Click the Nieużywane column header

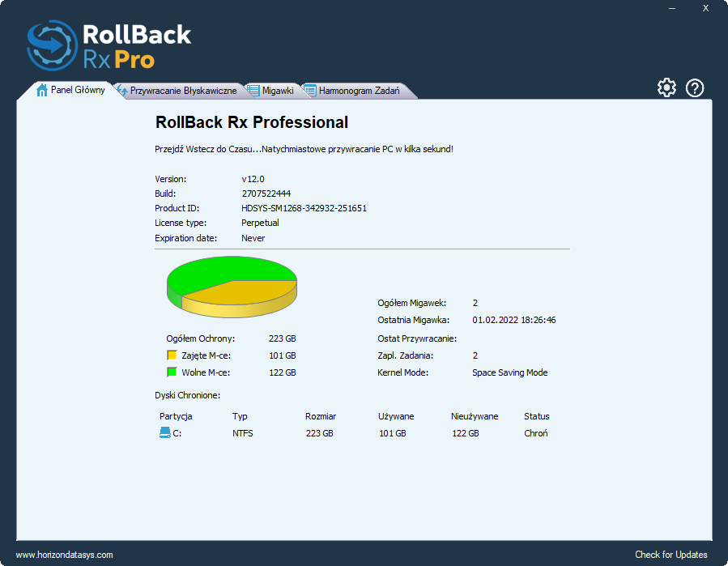coord(475,416)
